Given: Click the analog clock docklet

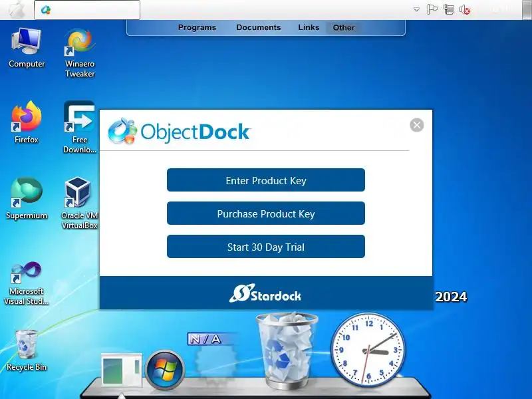Looking at the screenshot, I should pyautogui.click(x=368, y=350).
